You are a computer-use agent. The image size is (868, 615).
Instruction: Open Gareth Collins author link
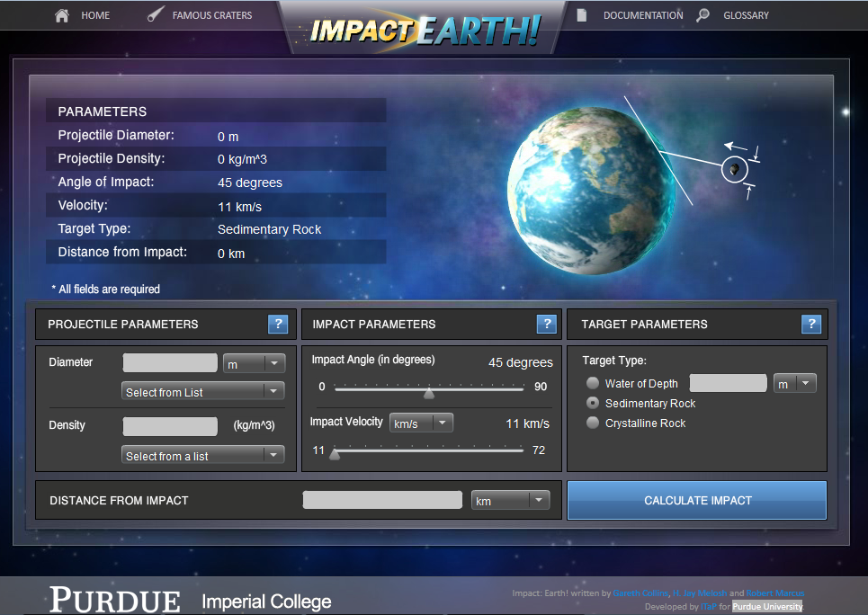[x=640, y=593]
